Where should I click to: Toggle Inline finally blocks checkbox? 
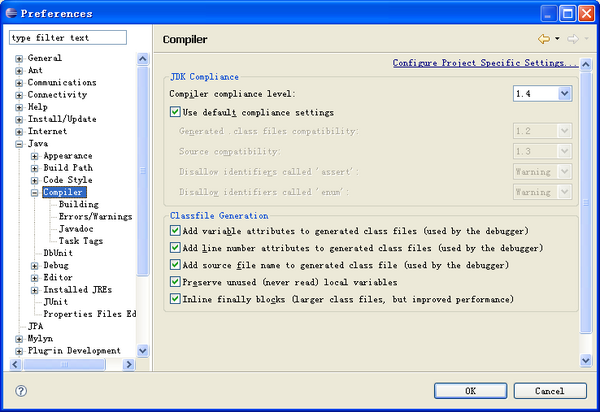pos(175,299)
